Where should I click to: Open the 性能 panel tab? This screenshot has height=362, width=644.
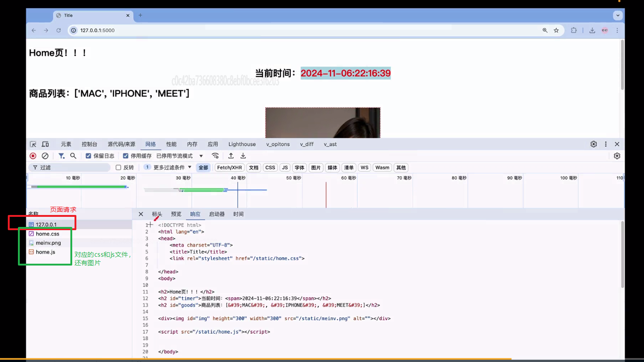click(172, 144)
